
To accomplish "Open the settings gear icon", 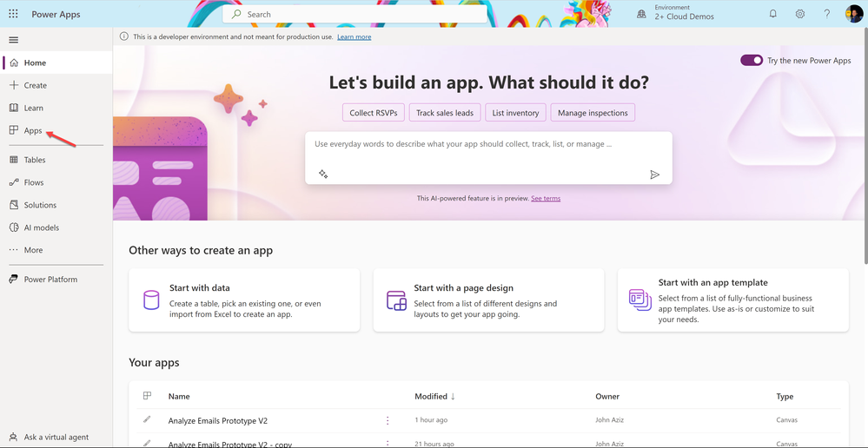I will click(x=800, y=14).
